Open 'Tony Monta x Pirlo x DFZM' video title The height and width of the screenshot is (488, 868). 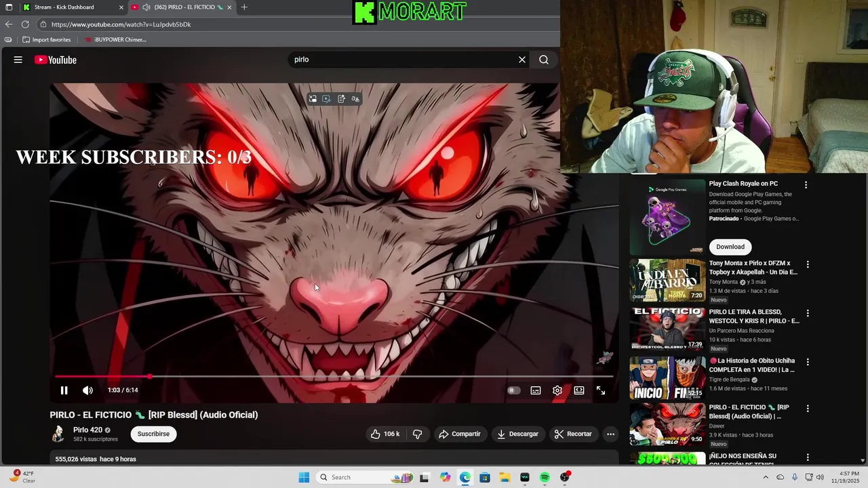point(753,268)
